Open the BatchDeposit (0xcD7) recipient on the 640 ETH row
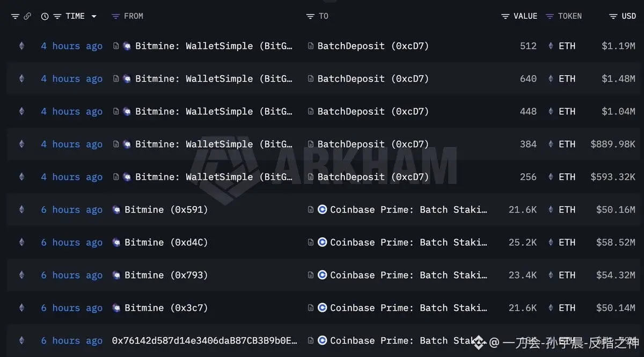Image resolution: width=644 pixels, height=357 pixels. pos(373,79)
